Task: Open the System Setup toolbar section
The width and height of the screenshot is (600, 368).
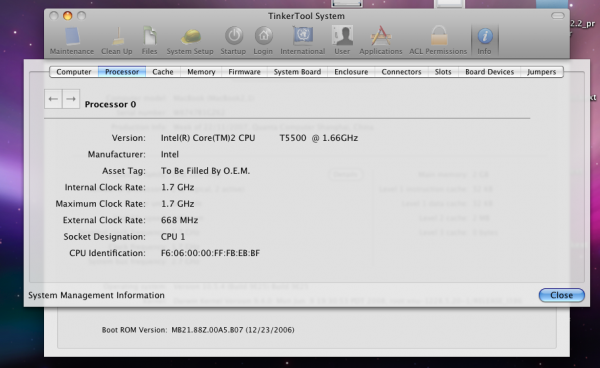Action: tap(190, 41)
